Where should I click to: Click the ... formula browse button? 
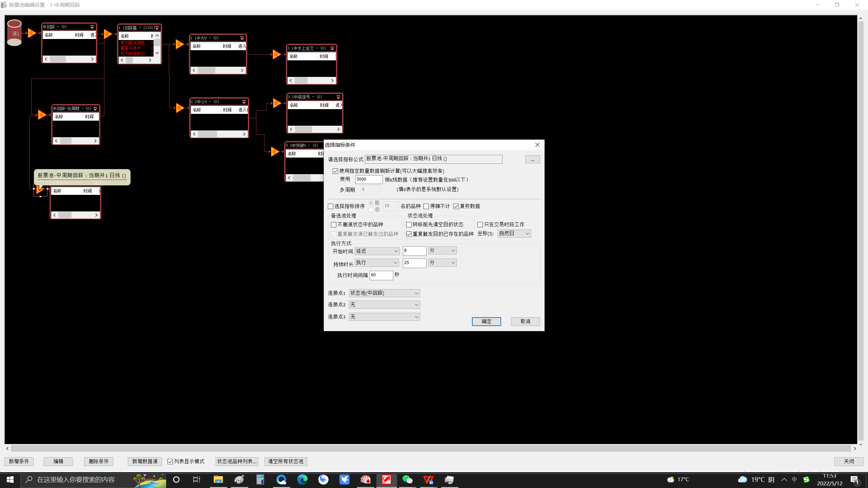tap(532, 160)
